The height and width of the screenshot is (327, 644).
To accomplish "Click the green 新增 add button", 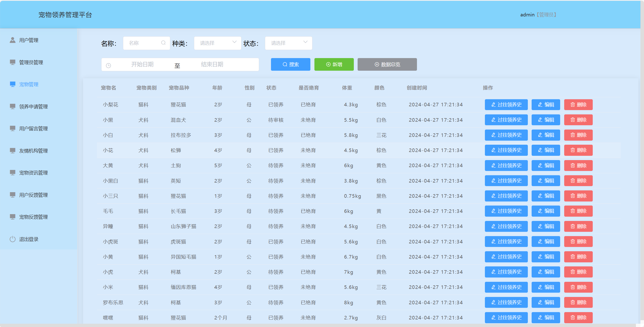I will tap(334, 64).
